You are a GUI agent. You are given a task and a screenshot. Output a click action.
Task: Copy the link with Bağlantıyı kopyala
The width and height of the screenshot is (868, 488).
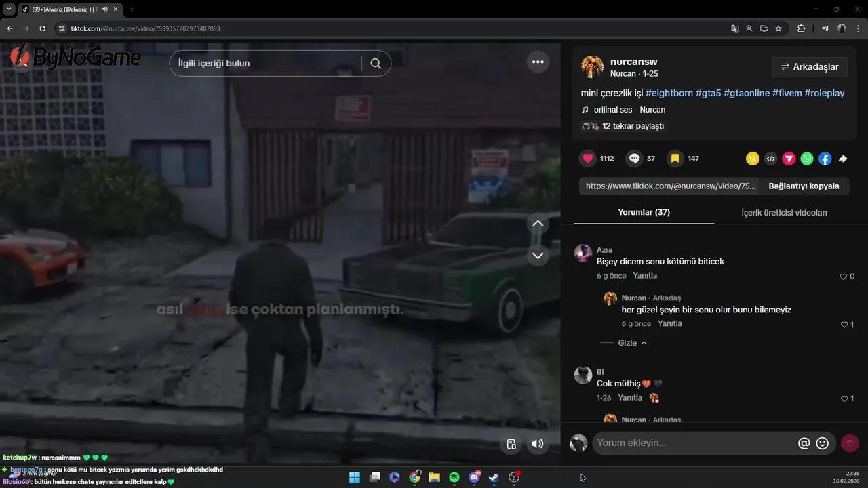(x=804, y=186)
